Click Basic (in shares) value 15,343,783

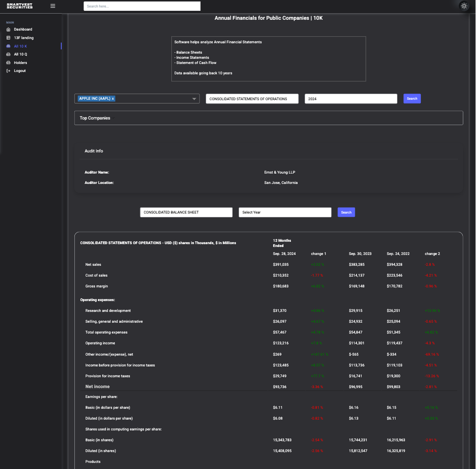(282, 440)
